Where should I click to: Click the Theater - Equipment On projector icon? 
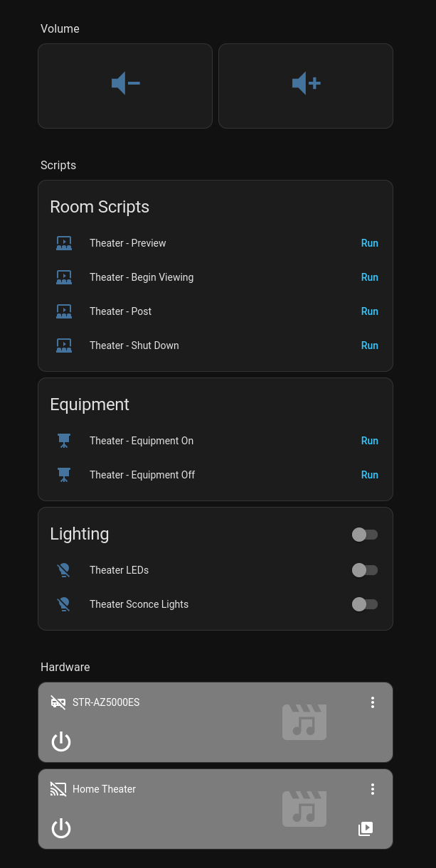64,441
